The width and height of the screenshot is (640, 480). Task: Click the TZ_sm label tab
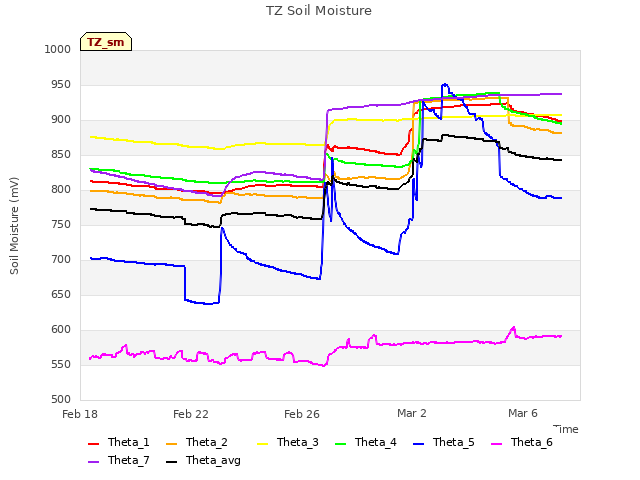(x=106, y=42)
